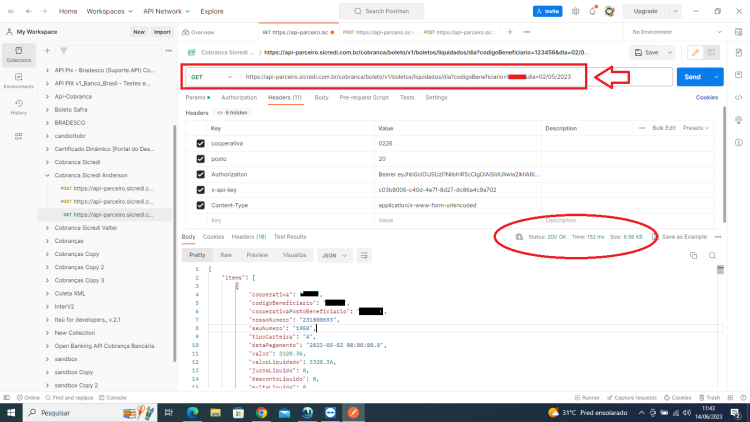This screenshot has height=422, width=750.
Task: Open the settings gear icon
Action: [x=575, y=11]
